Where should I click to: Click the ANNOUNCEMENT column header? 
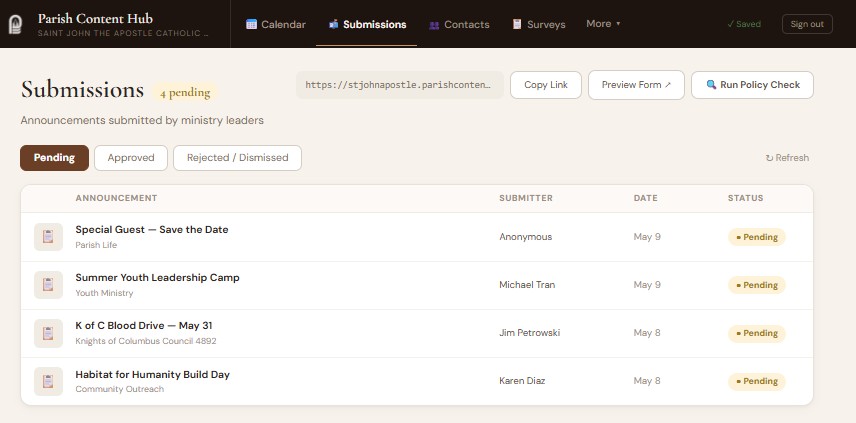point(116,198)
